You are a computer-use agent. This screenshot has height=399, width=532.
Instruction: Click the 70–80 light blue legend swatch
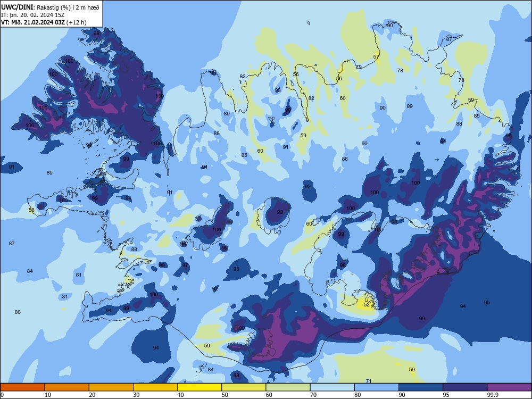pos(332,387)
